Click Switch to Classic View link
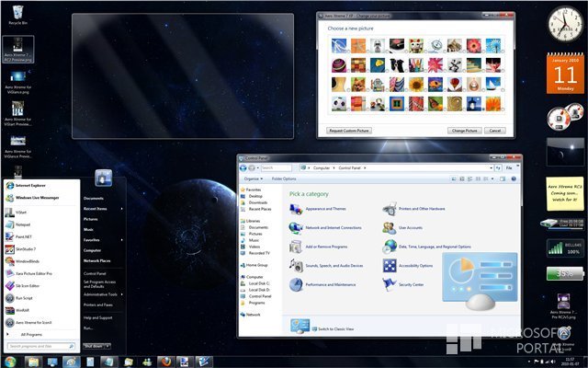The width and height of the screenshot is (588, 368). [335, 329]
